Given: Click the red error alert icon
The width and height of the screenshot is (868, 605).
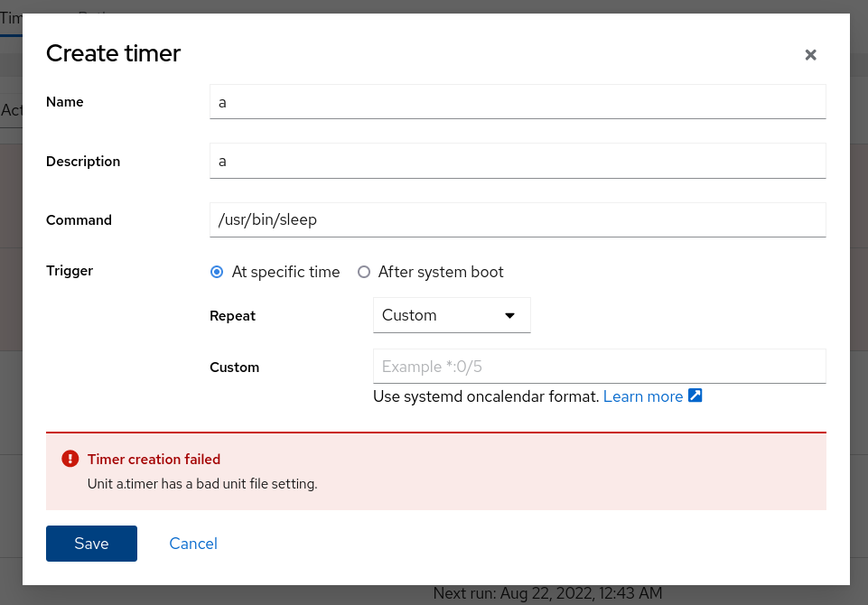Looking at the screenshot, I should 70,459.
